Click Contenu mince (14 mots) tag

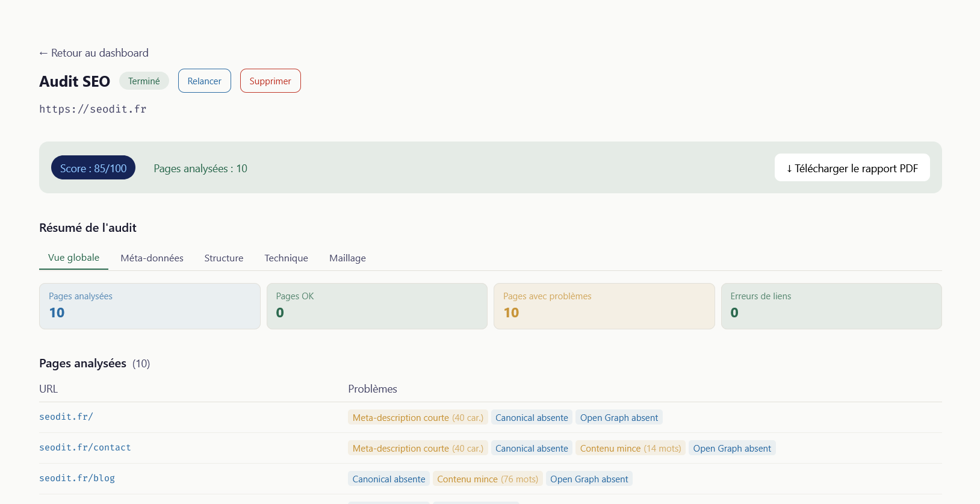pos(630,449)
